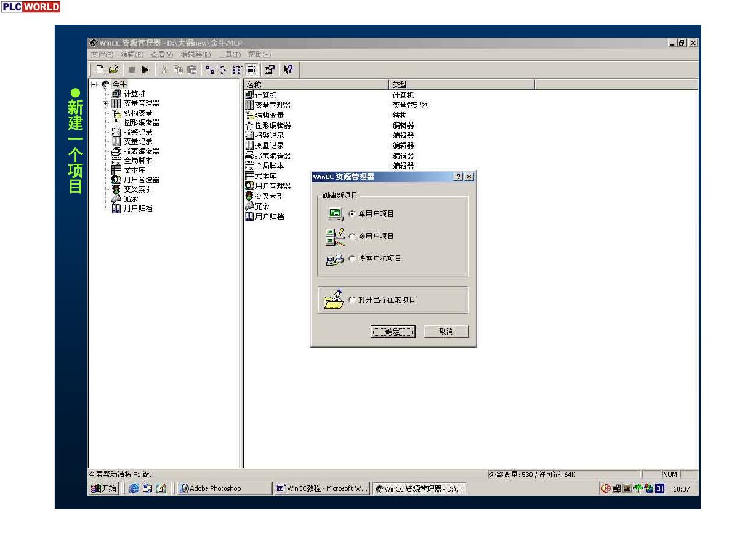
Task: Click the 确定 button
Action: (393, 332)
